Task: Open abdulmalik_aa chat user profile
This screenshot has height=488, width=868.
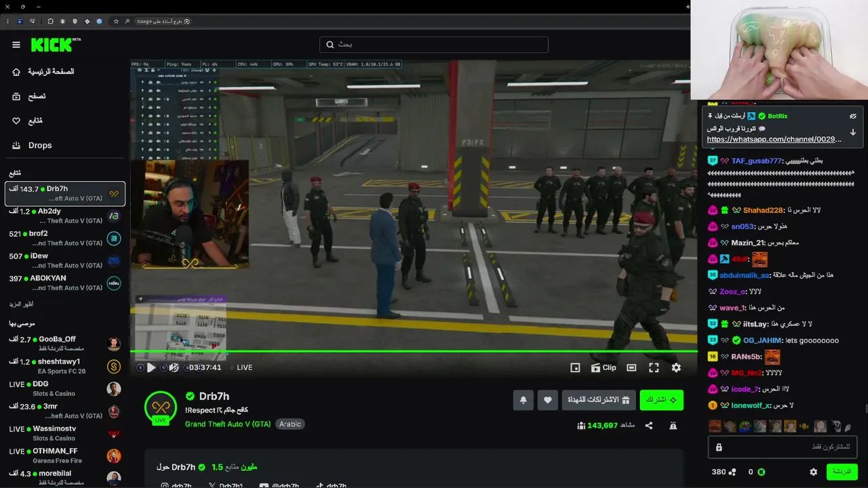Action: pos(745,275)
